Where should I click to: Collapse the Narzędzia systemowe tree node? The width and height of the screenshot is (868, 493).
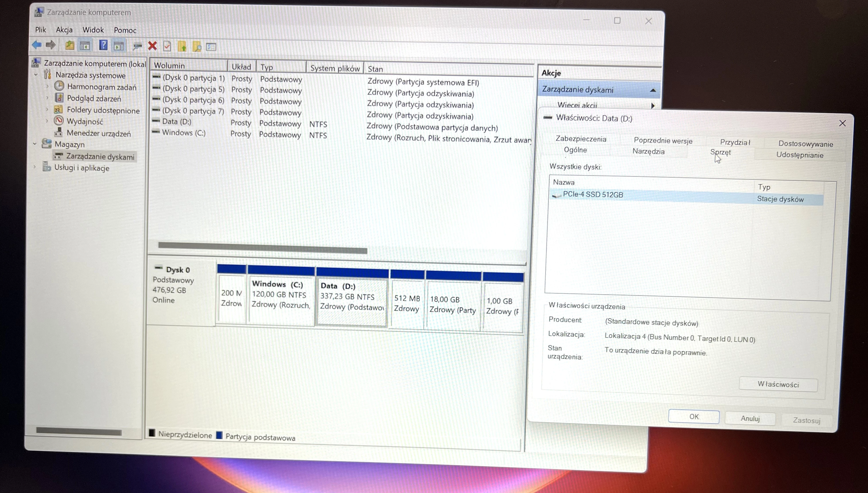pos(36,75)
